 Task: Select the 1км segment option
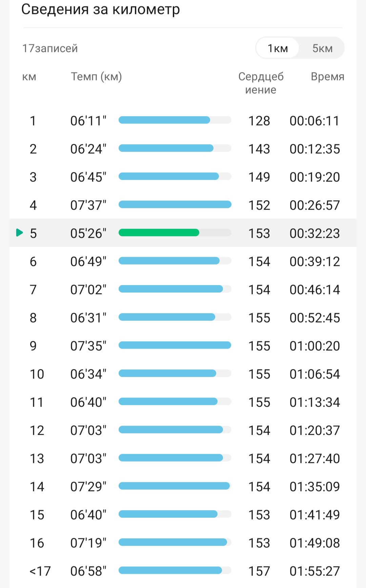pyautogui.click(x=278, y=48)
